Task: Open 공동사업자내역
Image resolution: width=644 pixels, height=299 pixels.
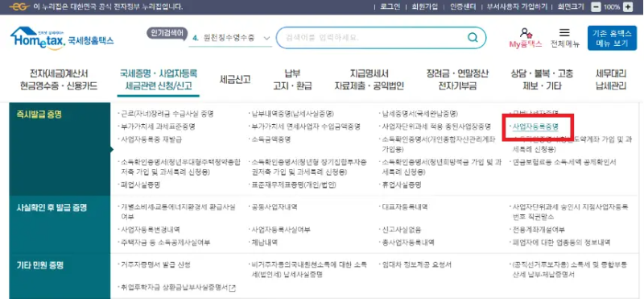Action: (275, 207)
